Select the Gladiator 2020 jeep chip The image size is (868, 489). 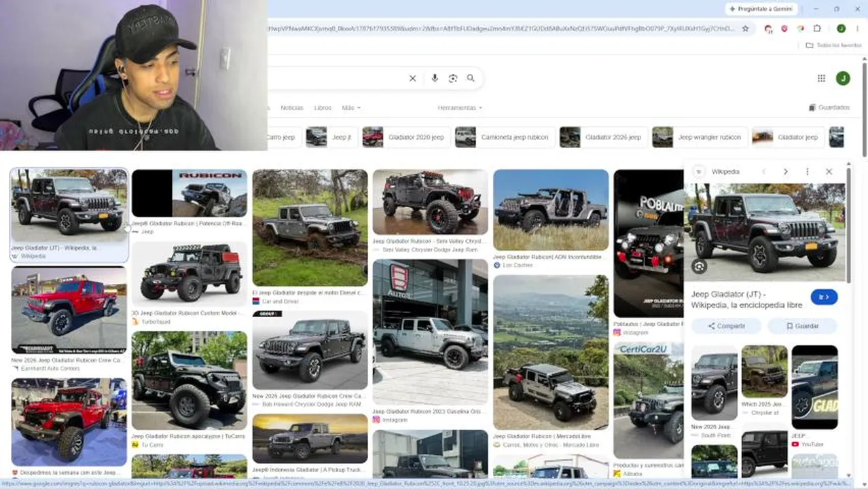(405, 137)
